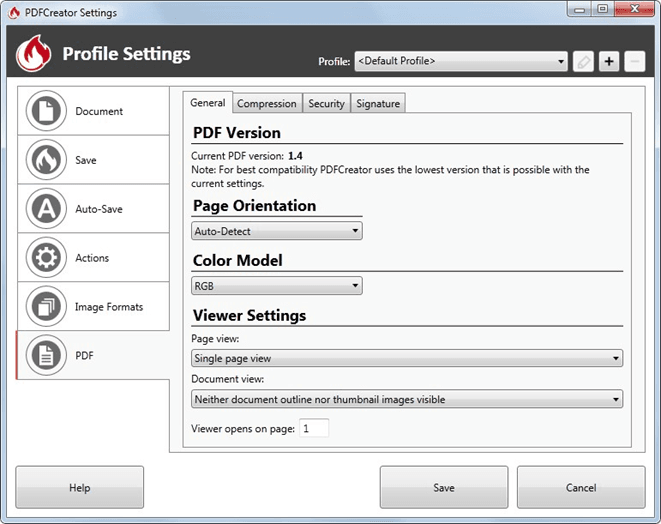Switch to the Security tab
Image resolution: width=661 pixels, height=524 pixels.
pos(326,104)
